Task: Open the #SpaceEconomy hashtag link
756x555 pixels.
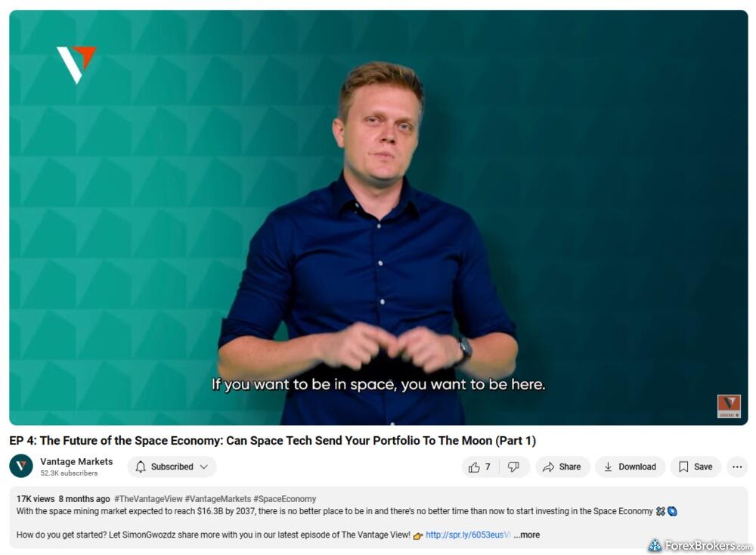Action: [285, 499]
